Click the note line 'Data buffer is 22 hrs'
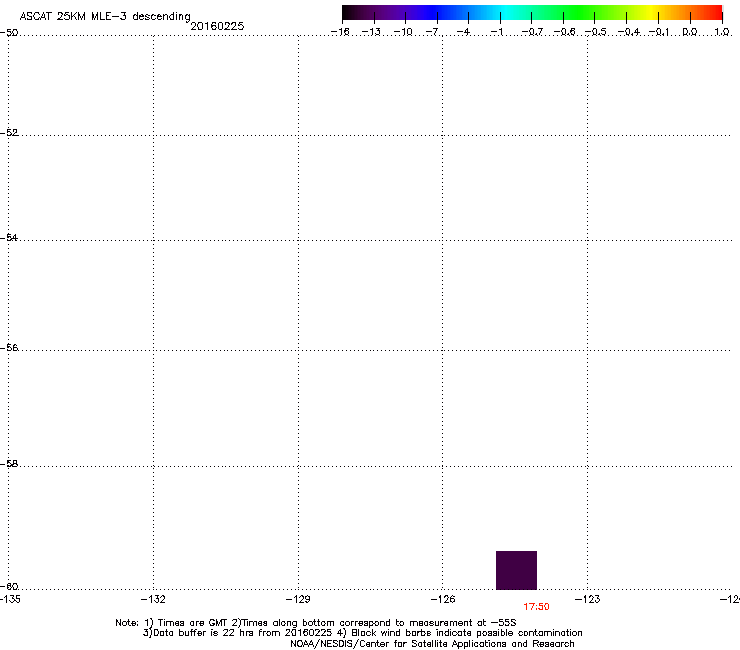Image resolution: width=740 pixels, height=650 pixels. [362, 633]
